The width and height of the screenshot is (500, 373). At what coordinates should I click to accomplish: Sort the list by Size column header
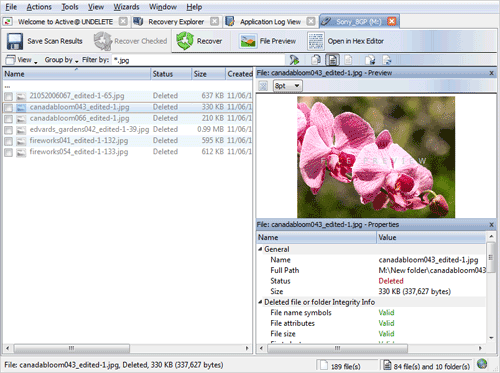click(208, 74)
